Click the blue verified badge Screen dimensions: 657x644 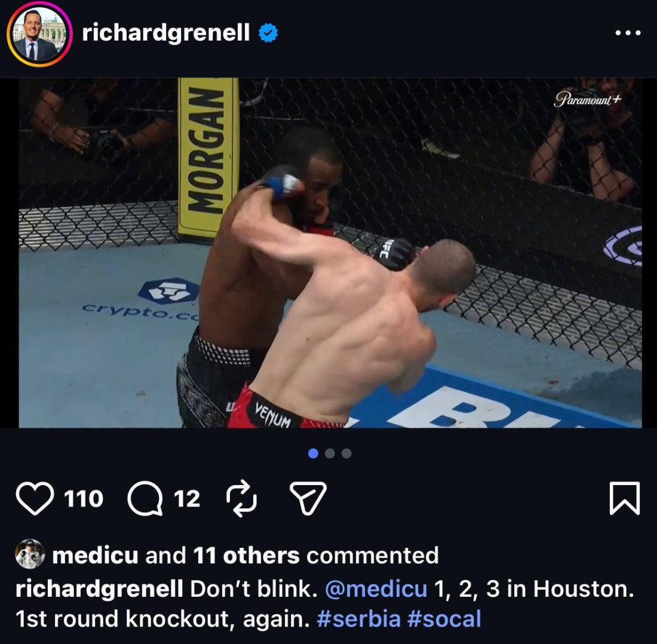coord(268,33)
